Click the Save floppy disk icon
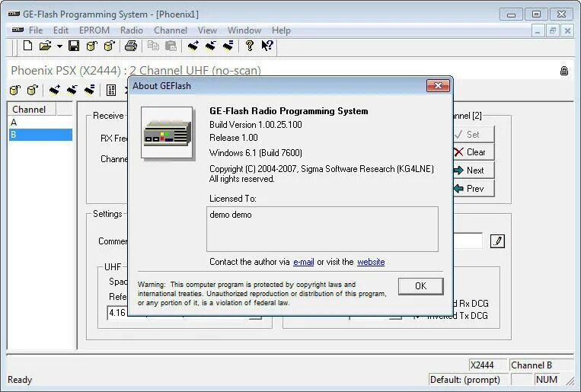Viewport: 581px width, 392px height. (x=74, y=46)
